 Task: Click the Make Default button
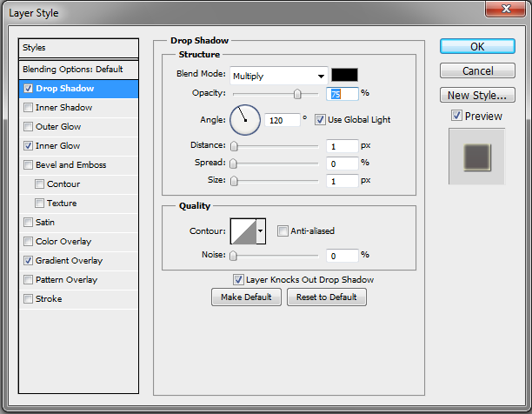(x=246, y=297)
